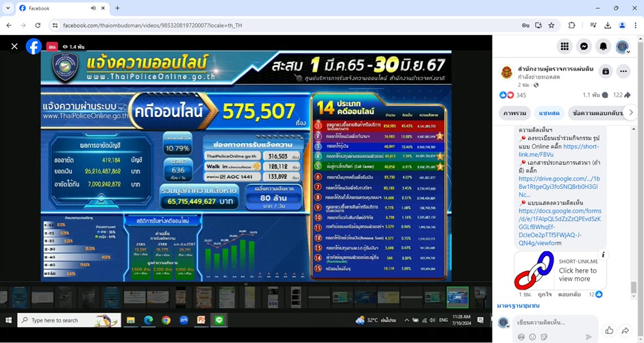Save the video with the bookmark icon

point(606,71)
